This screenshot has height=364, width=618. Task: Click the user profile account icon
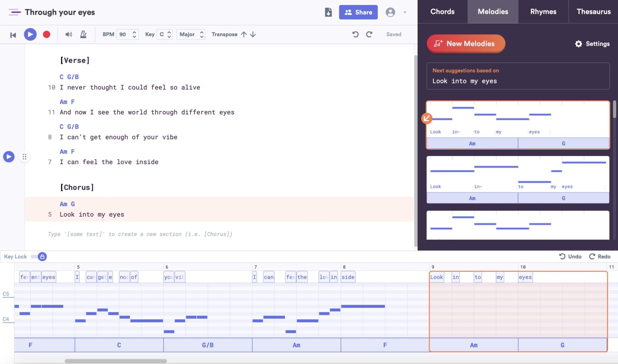(390, 12)
